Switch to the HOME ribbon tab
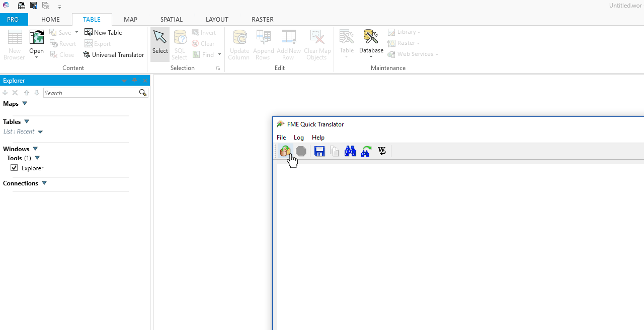The width and height of the screenshot is (644, 330). pyautogui.click(x=50, y=20)
